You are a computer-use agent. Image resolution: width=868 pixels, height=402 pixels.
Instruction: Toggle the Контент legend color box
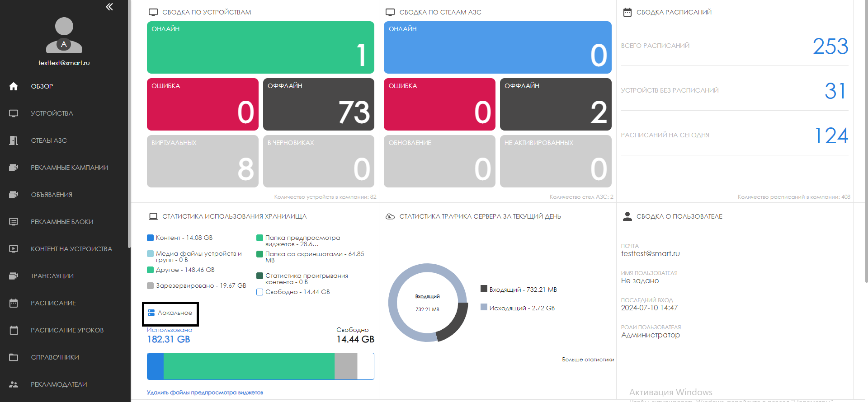pos(151,238)
